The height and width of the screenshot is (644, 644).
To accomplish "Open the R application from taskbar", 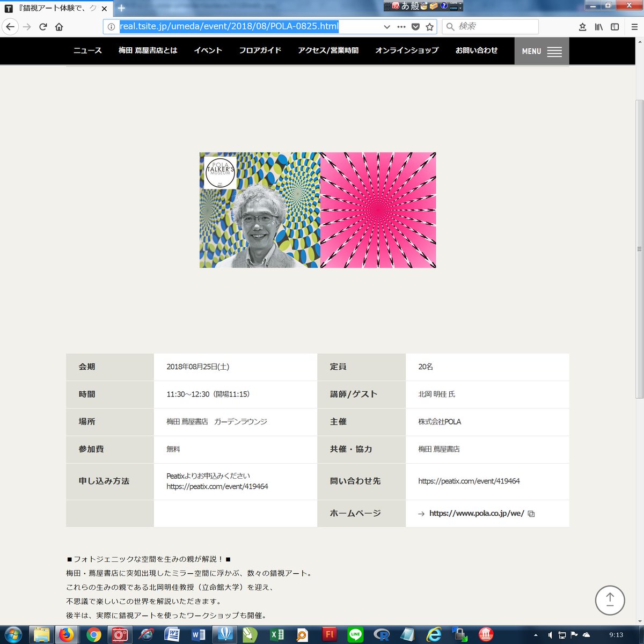I will (382, 635).
